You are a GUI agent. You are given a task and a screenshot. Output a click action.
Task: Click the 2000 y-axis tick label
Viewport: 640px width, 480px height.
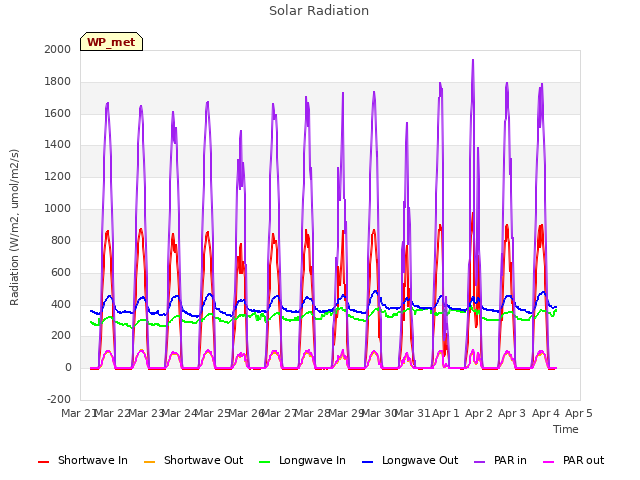(x=58, y=49)
